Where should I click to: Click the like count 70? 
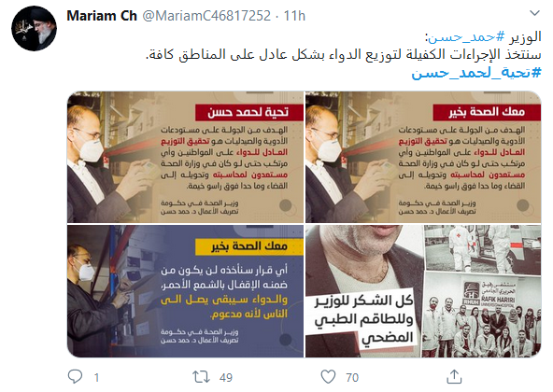352,378
